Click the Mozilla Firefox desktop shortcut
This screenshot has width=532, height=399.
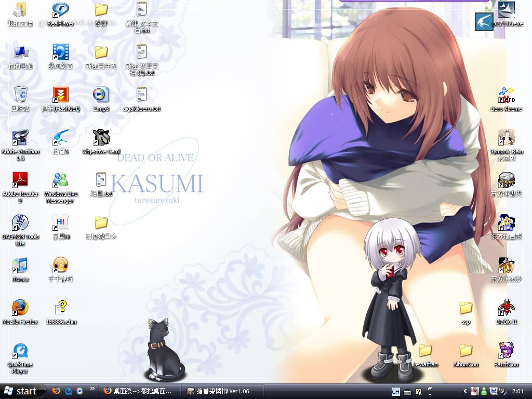point(20,312)
